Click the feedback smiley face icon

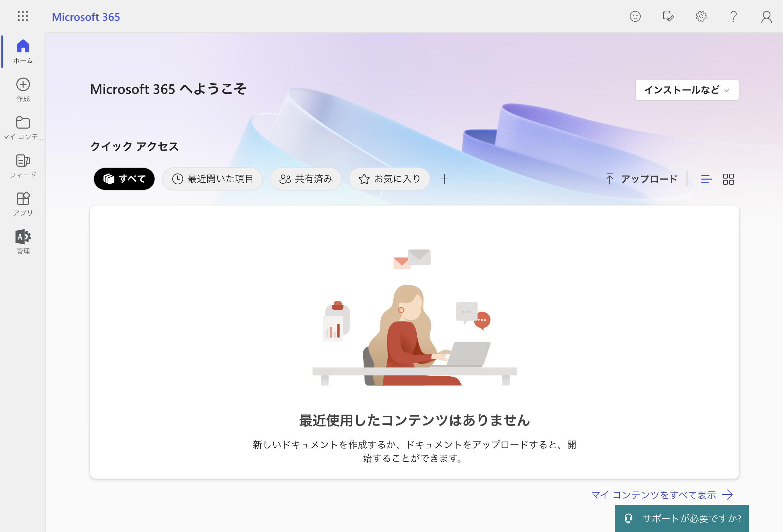[x=635, y=16]
